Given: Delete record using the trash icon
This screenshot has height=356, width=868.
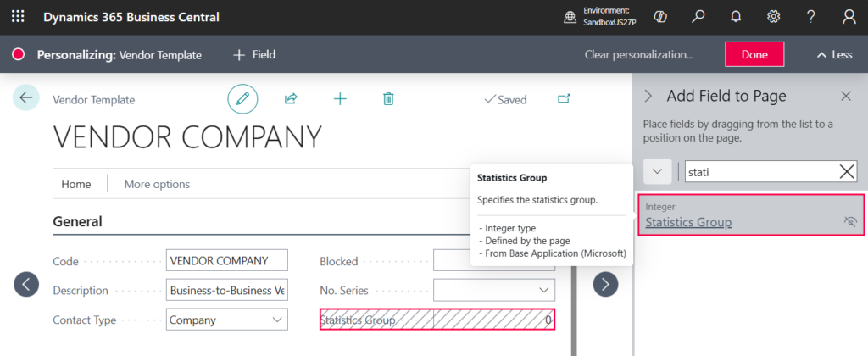Looking at the screenshot, I should point(388,99).
